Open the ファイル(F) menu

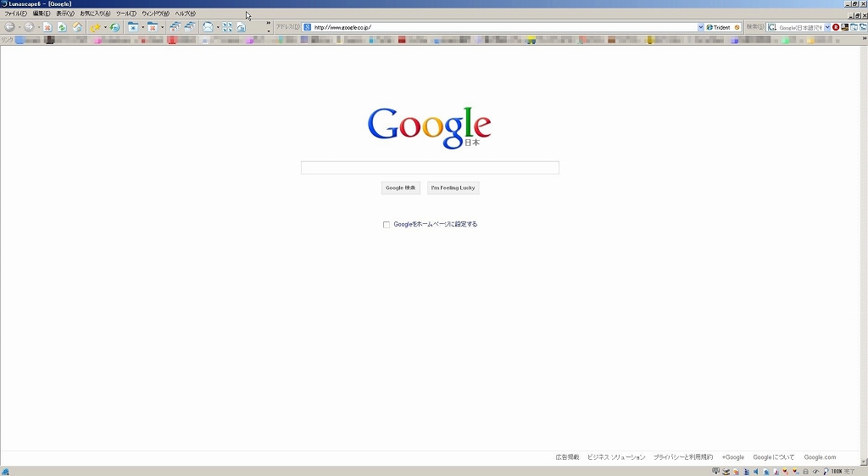click(x=15, y=14)
